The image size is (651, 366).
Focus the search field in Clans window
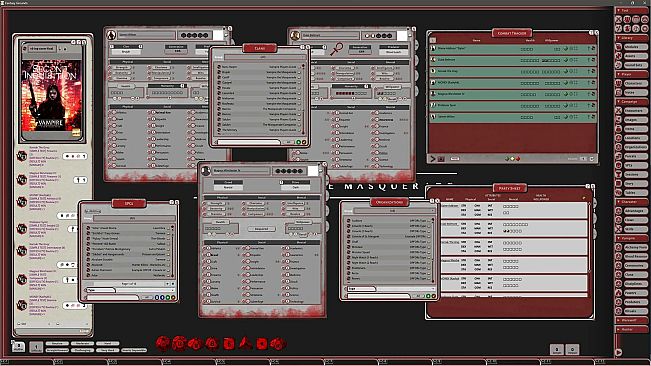(248, 142)
